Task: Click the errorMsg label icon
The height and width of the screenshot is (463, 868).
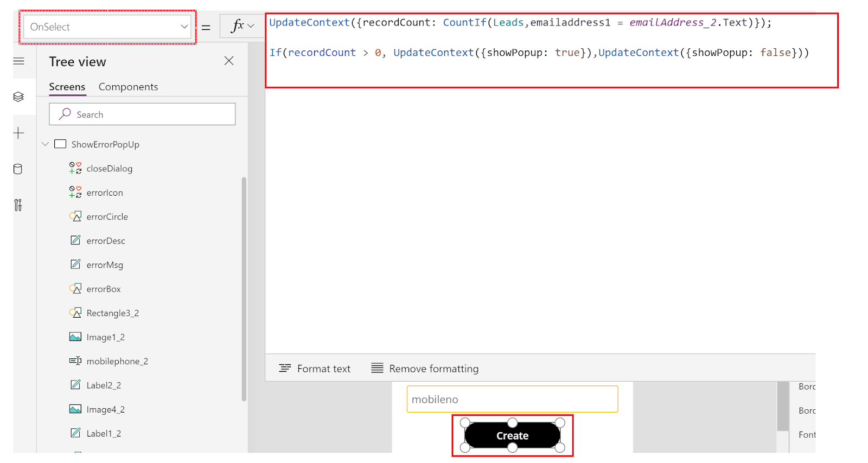Action: click(x=75, y=264)
